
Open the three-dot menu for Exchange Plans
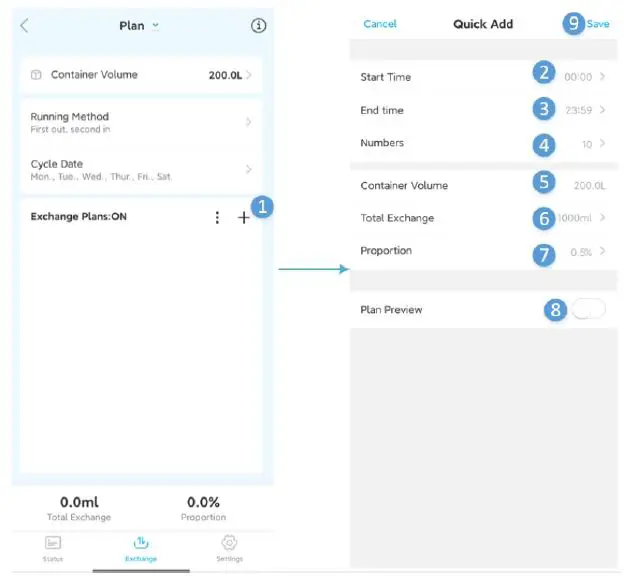pos(217,217)
